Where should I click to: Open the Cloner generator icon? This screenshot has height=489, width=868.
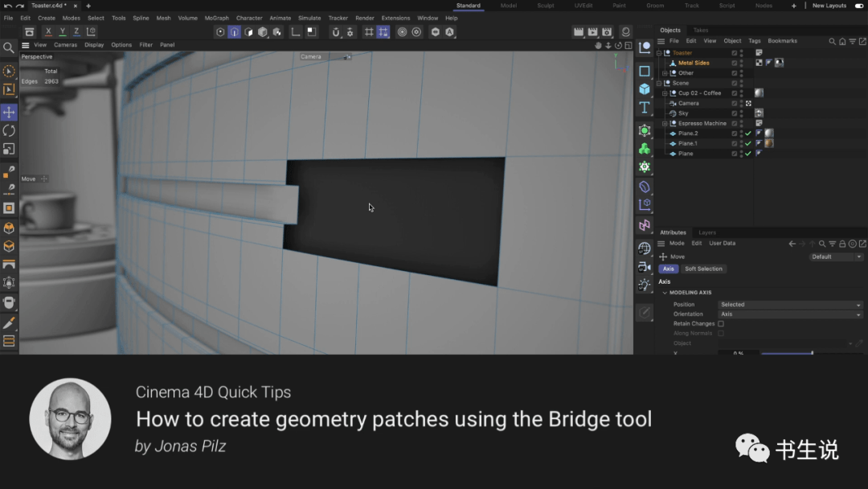(645, 149)
